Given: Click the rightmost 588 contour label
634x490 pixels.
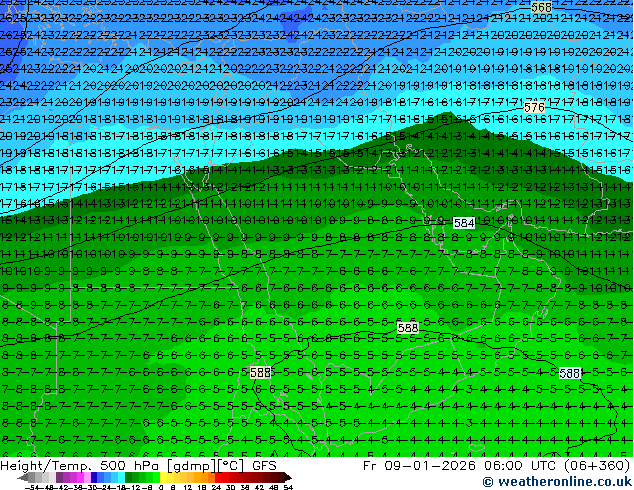Looking at the screenshot, I should coord(570,373).
